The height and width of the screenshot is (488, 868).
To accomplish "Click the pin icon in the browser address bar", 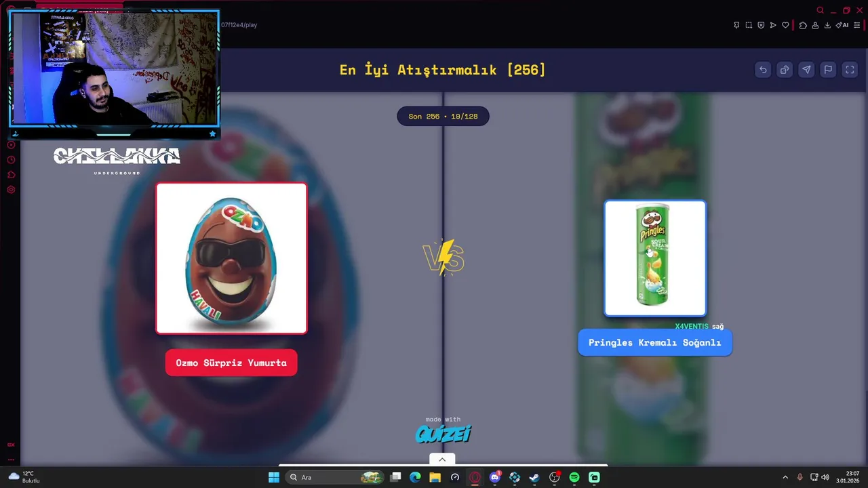I will [x=736, y=25].
